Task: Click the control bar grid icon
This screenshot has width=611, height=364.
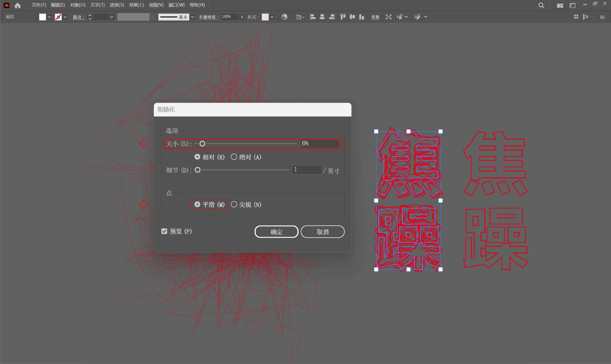Action: tap(576, 17)
